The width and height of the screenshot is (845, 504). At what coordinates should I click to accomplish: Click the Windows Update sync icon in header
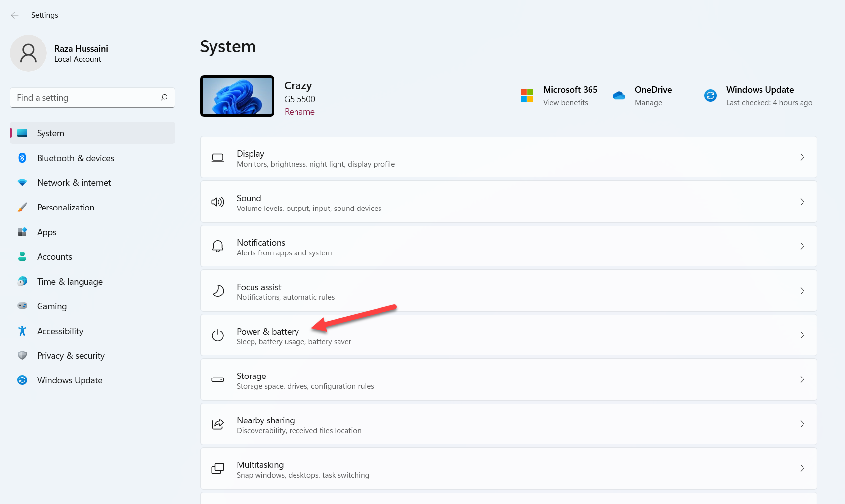tap(710, 95)
